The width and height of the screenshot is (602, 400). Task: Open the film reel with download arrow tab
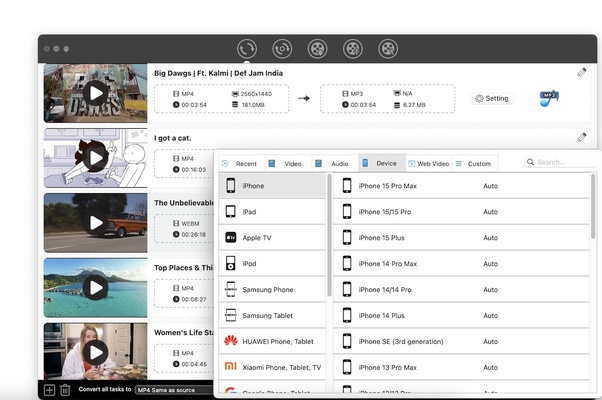[x=317, y=49]
